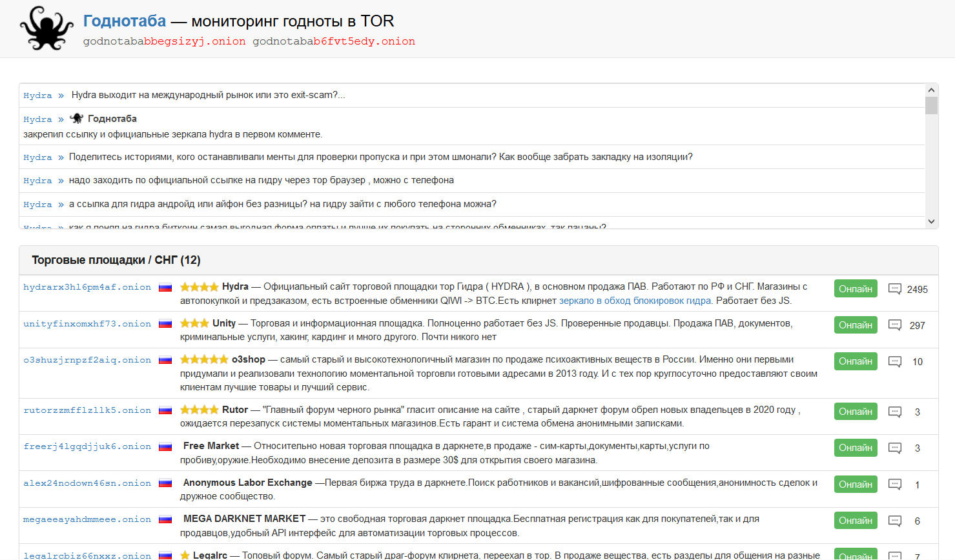955x560 pixels.
Task: Click the Hydra tag on the 'а ссылка для гидра' post
Action: 37,205
